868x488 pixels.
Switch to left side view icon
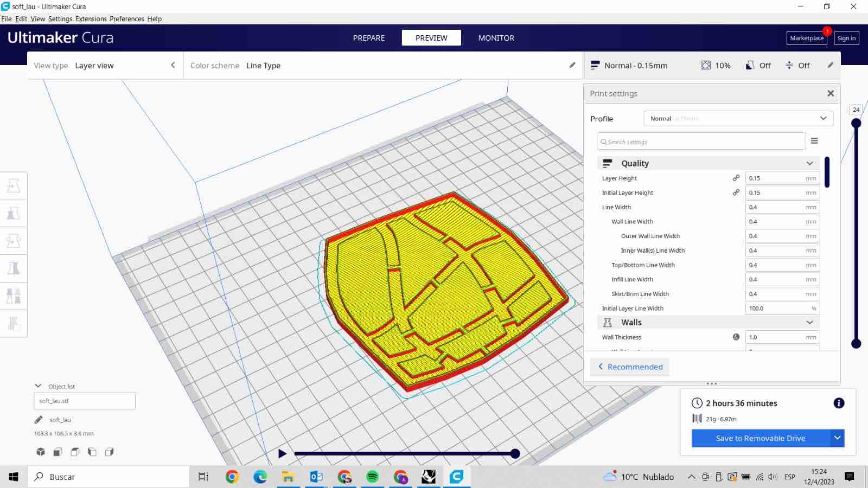pyautogui.click(x=92, y=452)
